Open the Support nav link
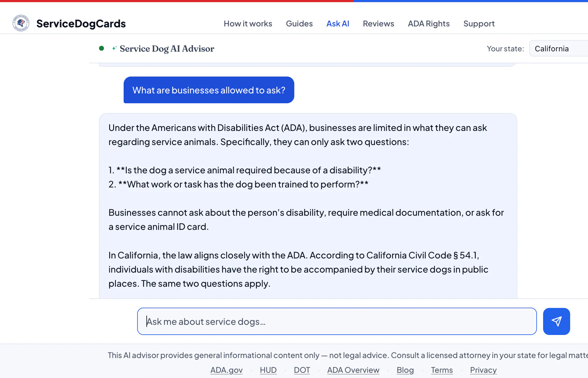The height and width of the screenshot is (378, 588). pos(479,24)
